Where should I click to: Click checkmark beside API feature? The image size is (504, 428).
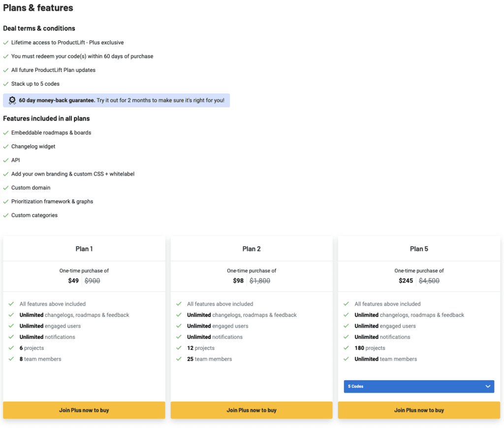click(6, 160)
